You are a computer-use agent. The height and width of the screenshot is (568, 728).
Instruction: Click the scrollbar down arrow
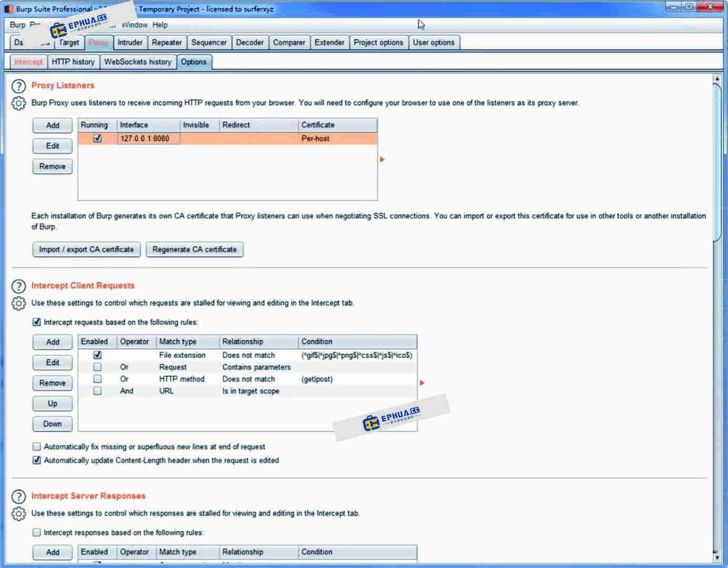click(717, 557)
